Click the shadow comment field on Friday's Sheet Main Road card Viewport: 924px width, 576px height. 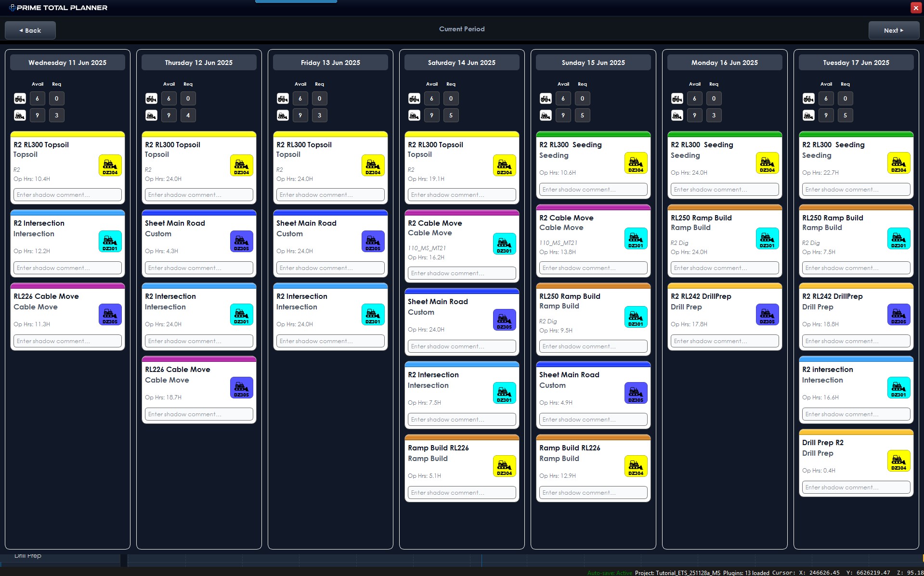point(330,268)
